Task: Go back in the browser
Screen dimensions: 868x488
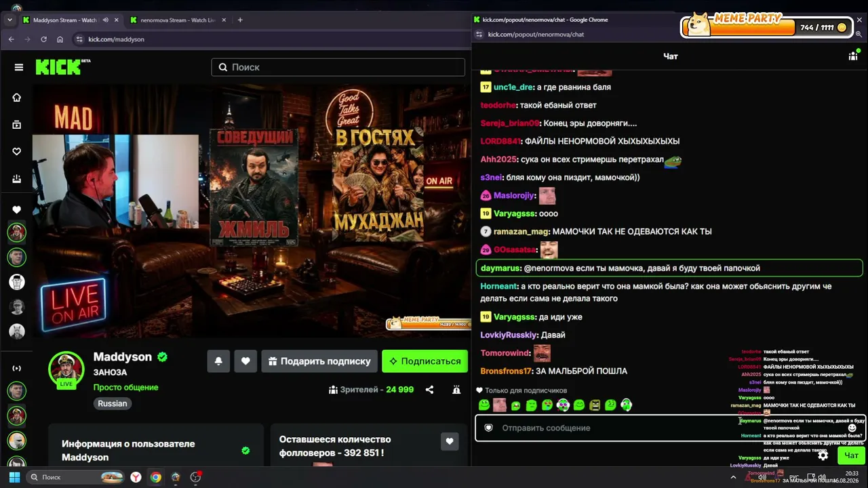Action: [11, 39]
